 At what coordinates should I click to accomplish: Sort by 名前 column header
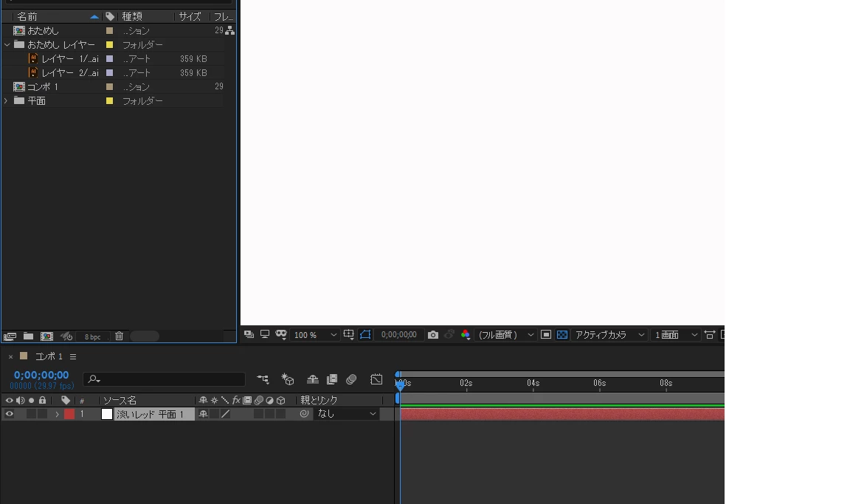pyautogui.click(x=27, y=17)
